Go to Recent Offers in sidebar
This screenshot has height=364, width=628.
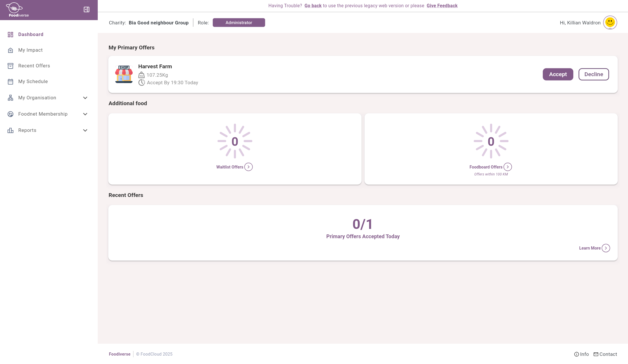pos(34,66)
